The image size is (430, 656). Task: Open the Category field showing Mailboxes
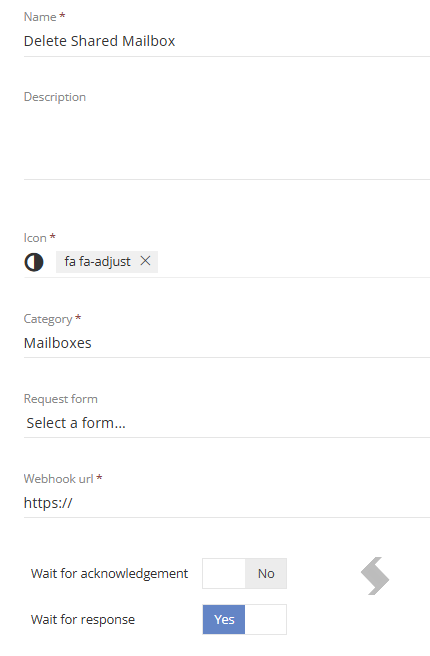coord(227,343)
